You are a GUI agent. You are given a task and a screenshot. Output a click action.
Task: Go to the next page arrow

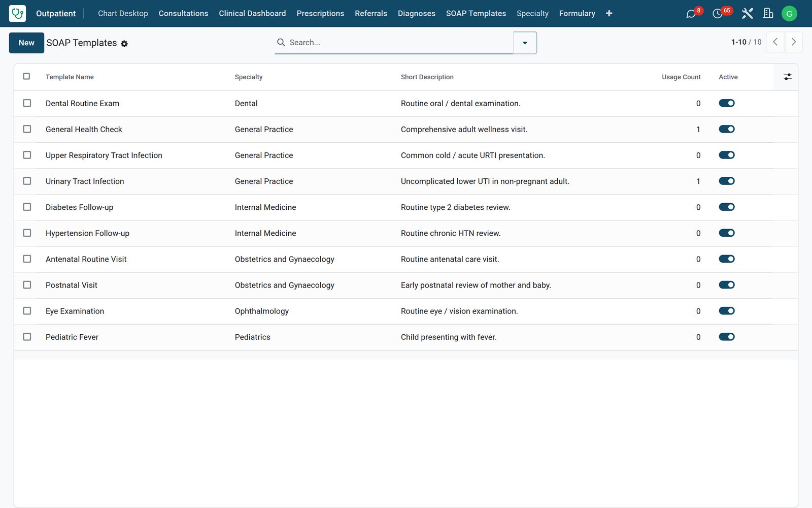[x=794, y=42]
